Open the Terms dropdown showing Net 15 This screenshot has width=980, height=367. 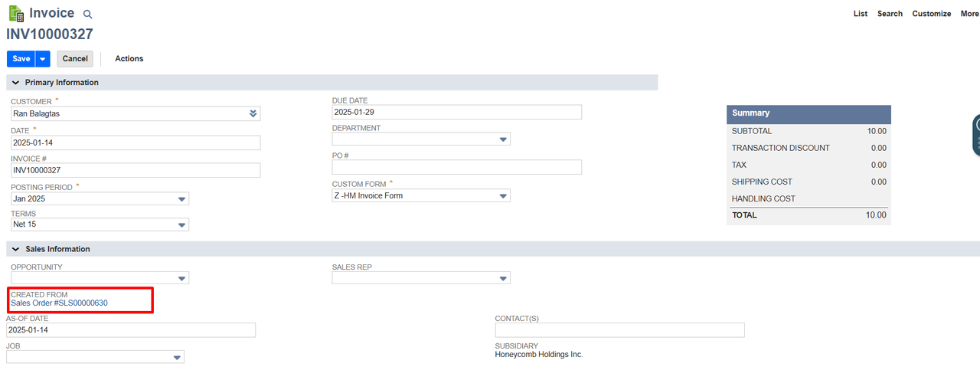(x=100, y=224)
